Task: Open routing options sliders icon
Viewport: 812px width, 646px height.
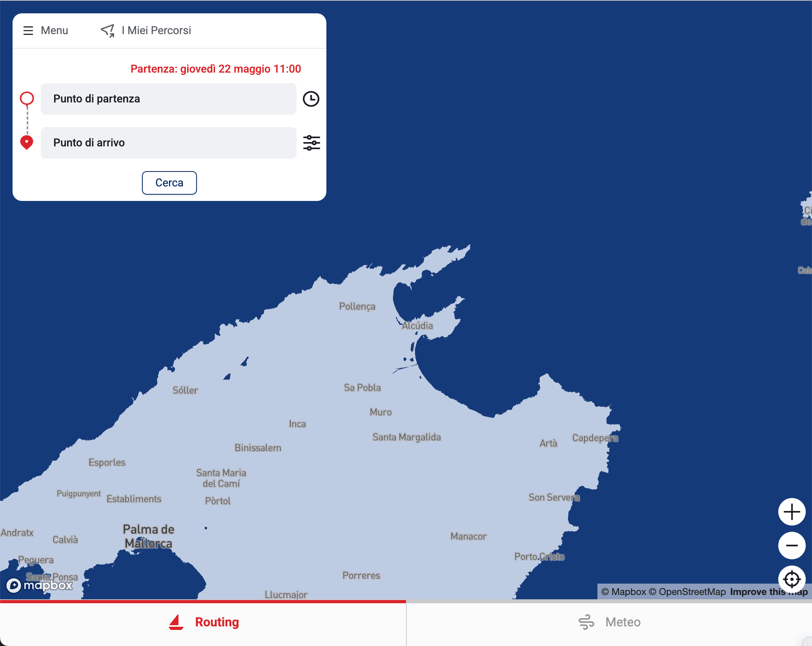Action: (x=311, y=143)
